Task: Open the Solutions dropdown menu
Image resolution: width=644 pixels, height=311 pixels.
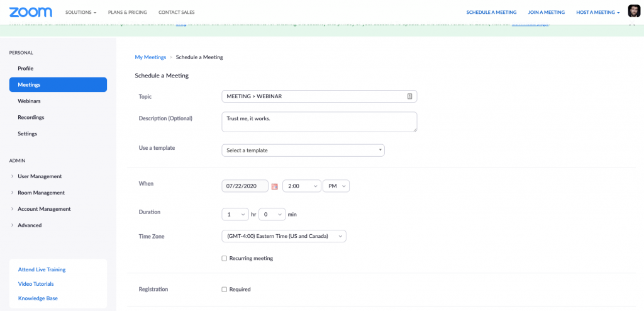Action: click(x=81, y=13)
